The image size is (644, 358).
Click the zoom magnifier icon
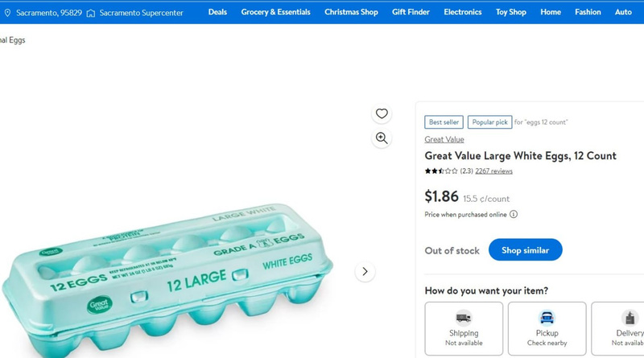(x=382, y=138)
